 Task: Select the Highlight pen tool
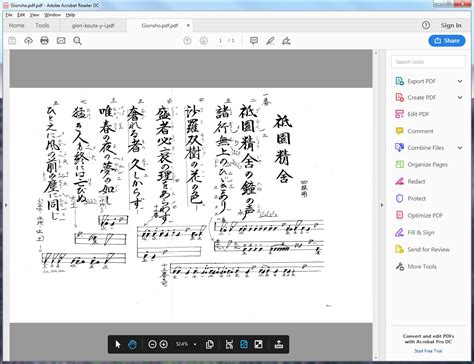(270, 41)
